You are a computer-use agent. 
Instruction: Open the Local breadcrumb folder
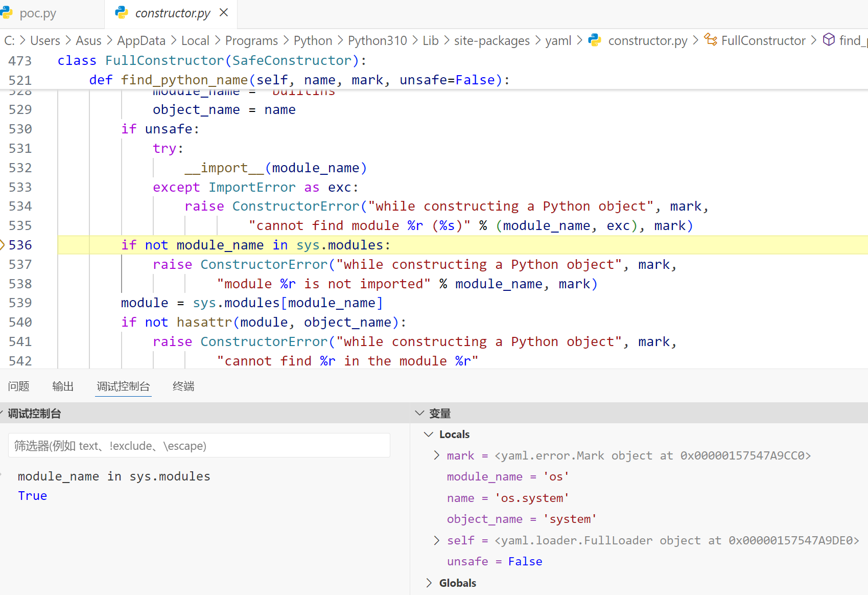(x=195, y=40)
